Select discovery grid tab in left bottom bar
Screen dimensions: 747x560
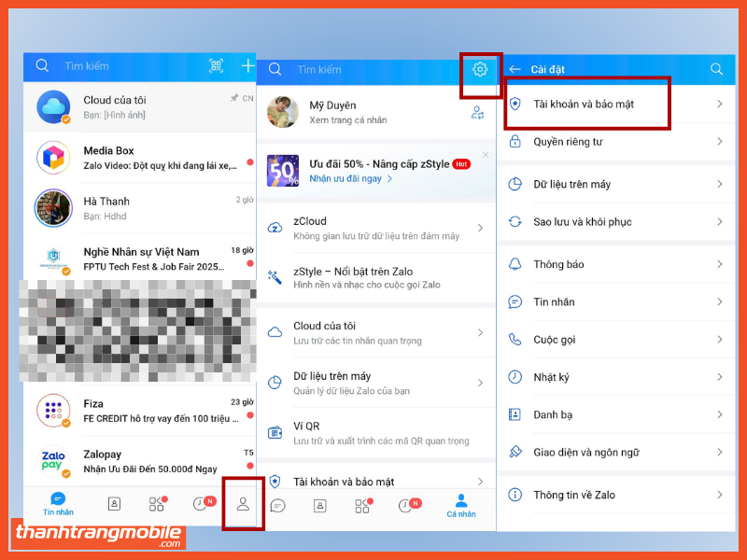[158, 504]
